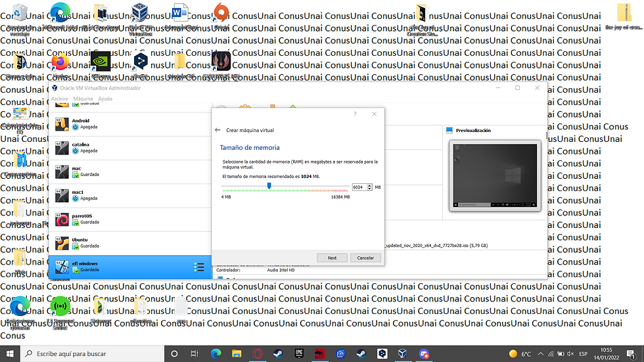Click the Android VM icon
The height and width of the screenshot is (362, 644).
point(62,124)
